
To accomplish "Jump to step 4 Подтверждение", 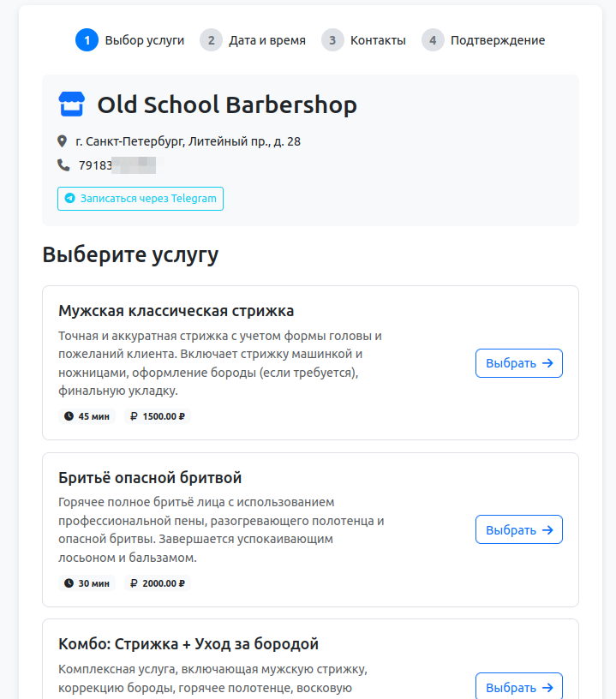I will (x=484, y=40).
